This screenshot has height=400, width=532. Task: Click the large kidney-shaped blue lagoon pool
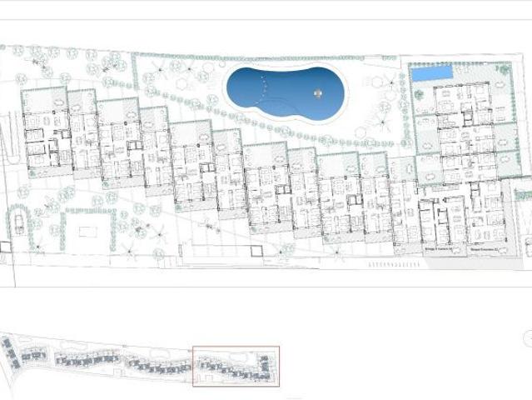(285, 93)
